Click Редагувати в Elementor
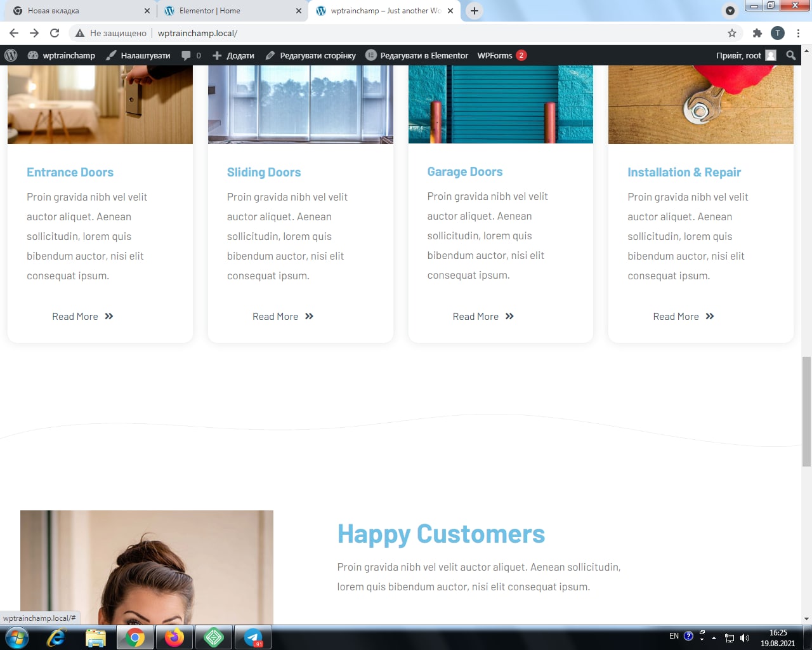The height and width of the screenshot is (650, 812). pos(417,55)
